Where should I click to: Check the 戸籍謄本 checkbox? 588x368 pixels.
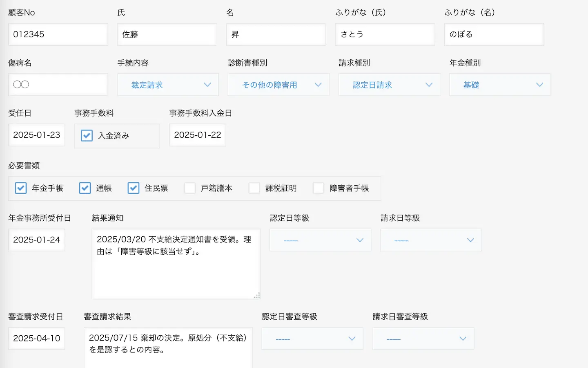(x=190, y=188)
